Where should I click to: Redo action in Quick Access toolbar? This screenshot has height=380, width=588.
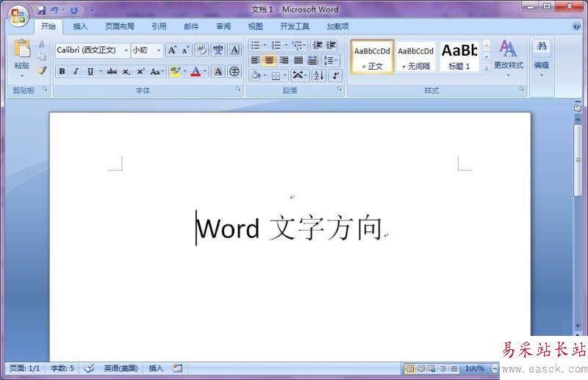(x=74, y=10)
